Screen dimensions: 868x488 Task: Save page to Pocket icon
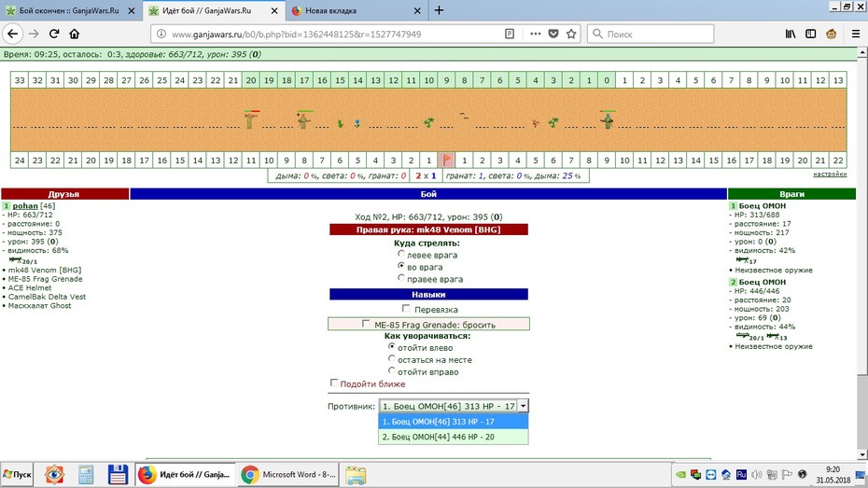coord(553,34)
